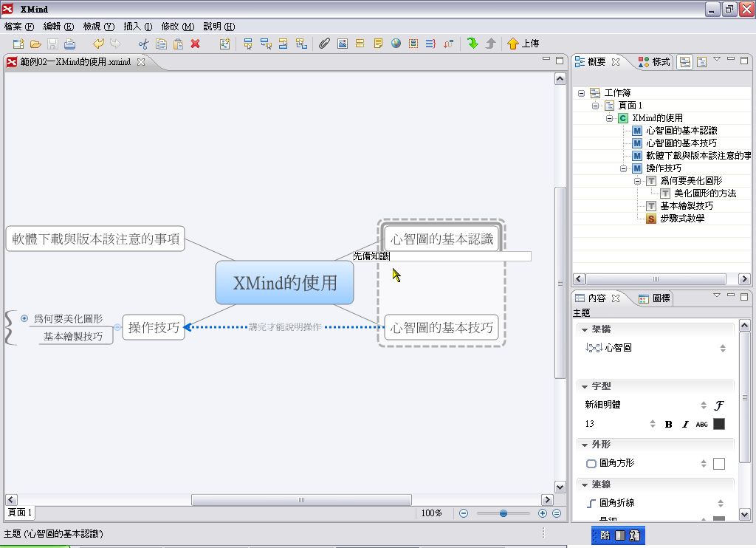Click the zoom out minus icon
This screenshot has height=548, width=756.
(464, 513)
